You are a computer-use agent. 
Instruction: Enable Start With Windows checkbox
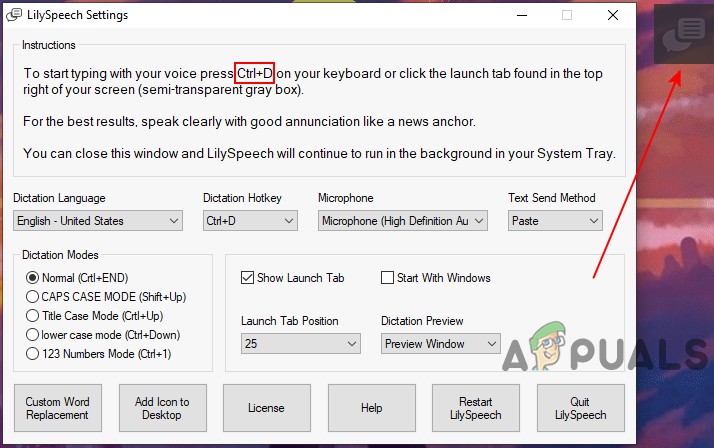tap(388, 278)
